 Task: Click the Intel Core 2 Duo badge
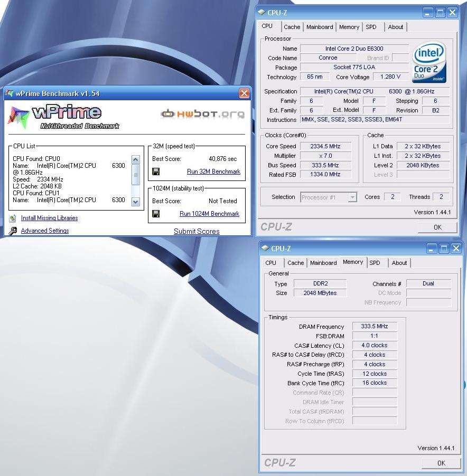[429, 63]
